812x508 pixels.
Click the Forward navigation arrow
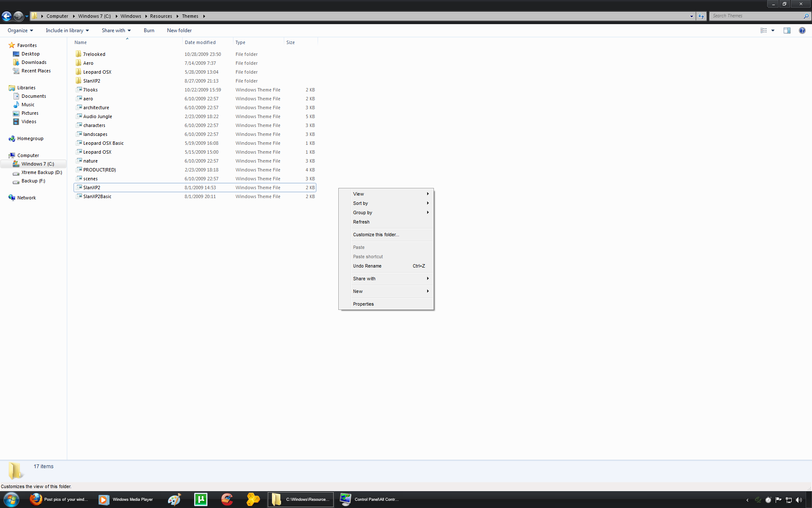(x=18, y=16)
